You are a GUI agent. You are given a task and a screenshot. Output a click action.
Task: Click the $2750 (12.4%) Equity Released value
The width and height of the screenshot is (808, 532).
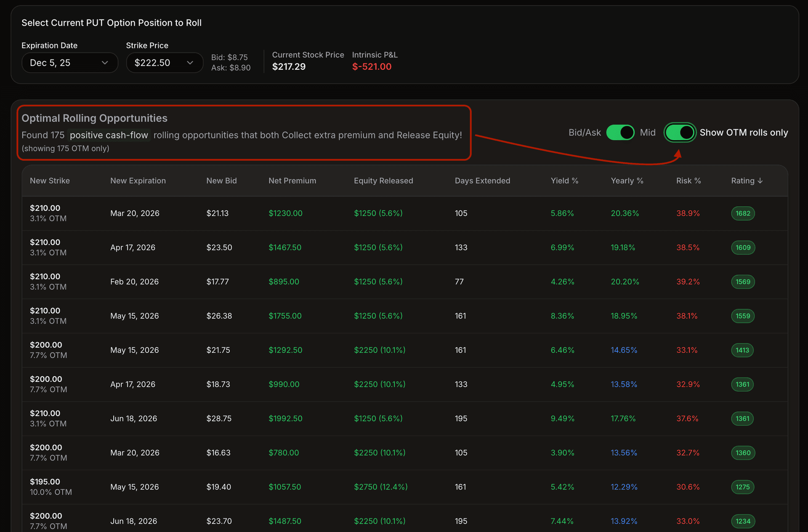[x=381, y=487]
